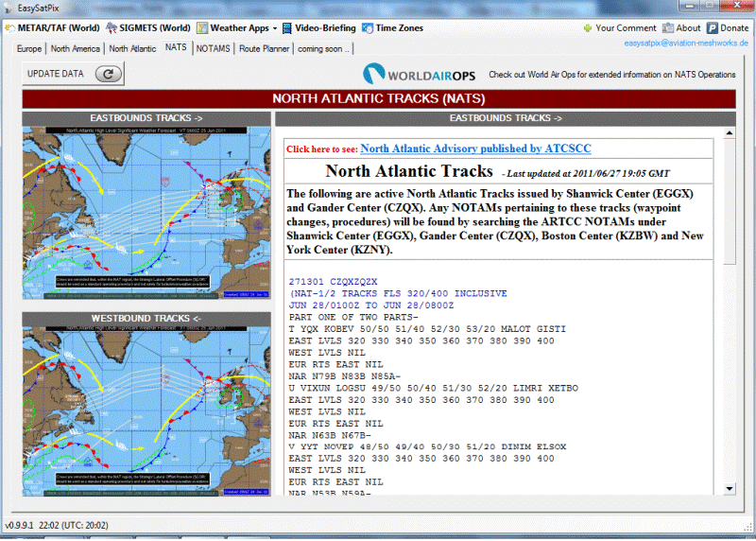
Task: Open Time Zones menu label
Action: (399, 28)
